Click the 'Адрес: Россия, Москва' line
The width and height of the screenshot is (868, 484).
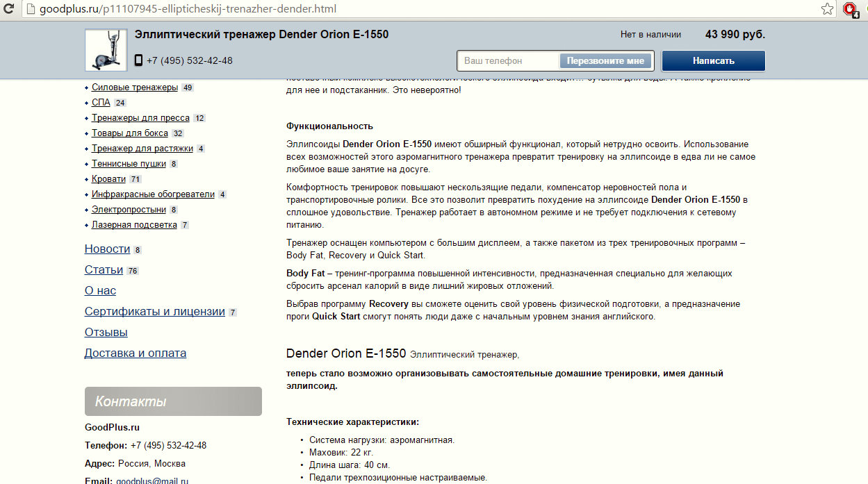(135, 464)
